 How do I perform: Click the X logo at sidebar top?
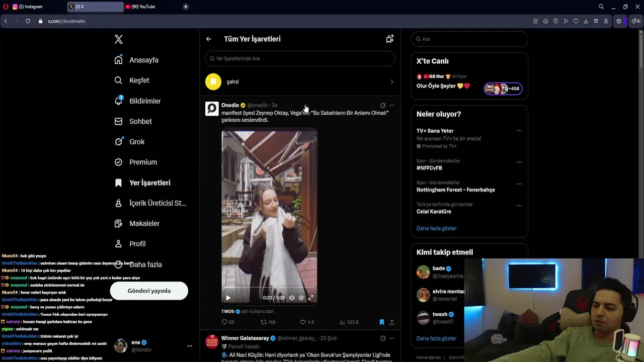tap(119, 39)
